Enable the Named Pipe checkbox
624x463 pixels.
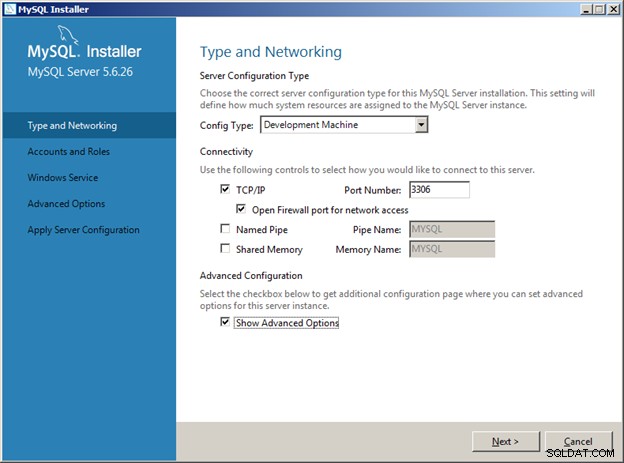click(225, 229)
